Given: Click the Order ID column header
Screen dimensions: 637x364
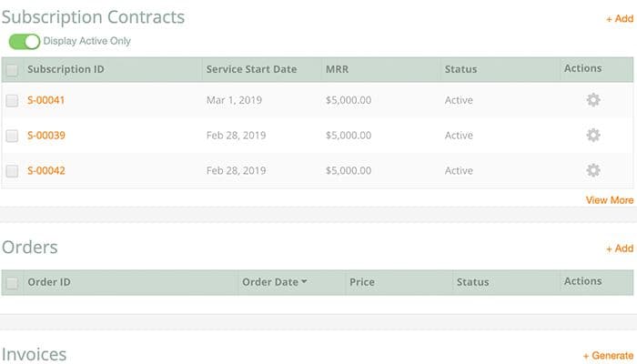Looking at the screenshot, I should pyautogui.click(x=49, y=282).
